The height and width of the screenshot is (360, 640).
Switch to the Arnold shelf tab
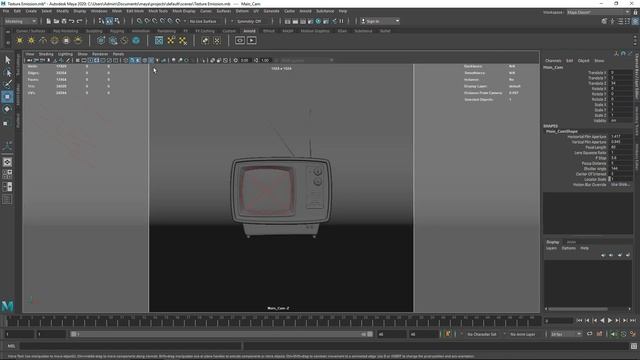249,31
